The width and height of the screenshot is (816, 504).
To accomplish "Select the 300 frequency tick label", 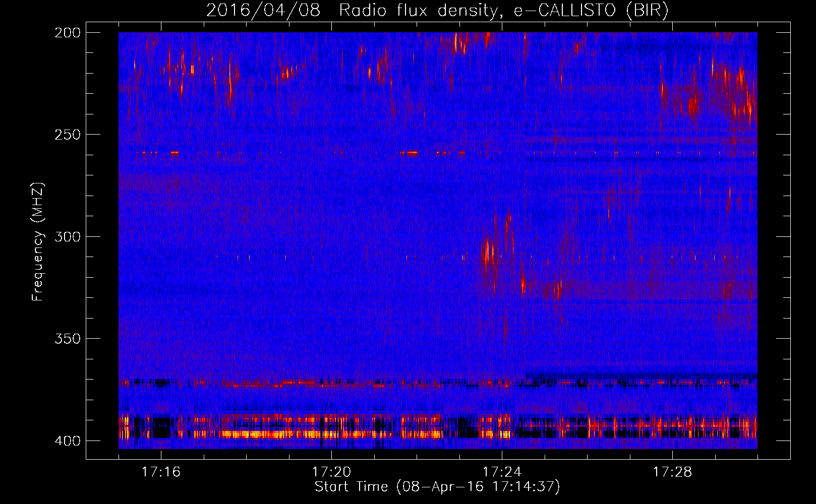I will (67, 237).
